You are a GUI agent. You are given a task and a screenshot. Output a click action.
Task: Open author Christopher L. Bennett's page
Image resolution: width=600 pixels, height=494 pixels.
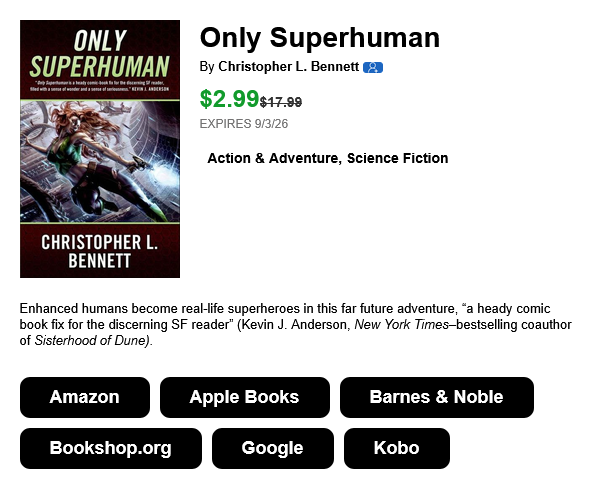click(289, 67)
